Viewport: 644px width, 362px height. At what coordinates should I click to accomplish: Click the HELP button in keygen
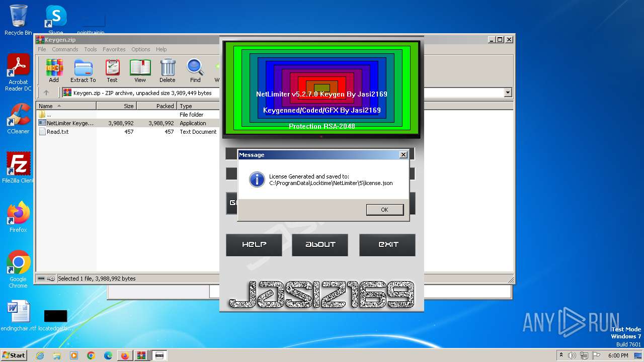[254, 245]
